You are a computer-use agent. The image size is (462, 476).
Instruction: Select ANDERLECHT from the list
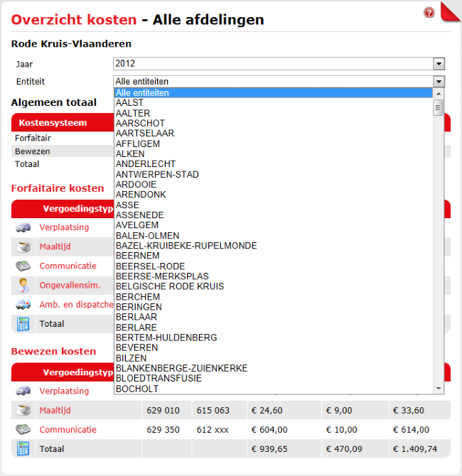pyautogui.click(x=274, y=164)
